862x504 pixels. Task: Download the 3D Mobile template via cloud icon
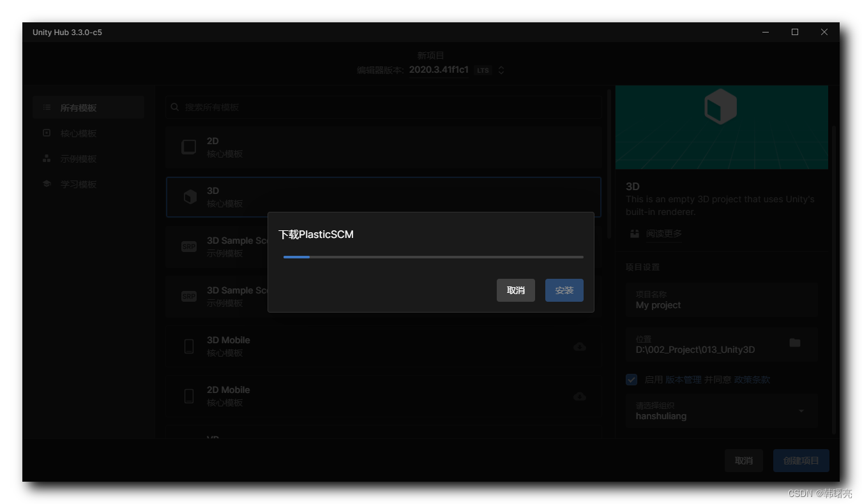(x=580, y=346)
